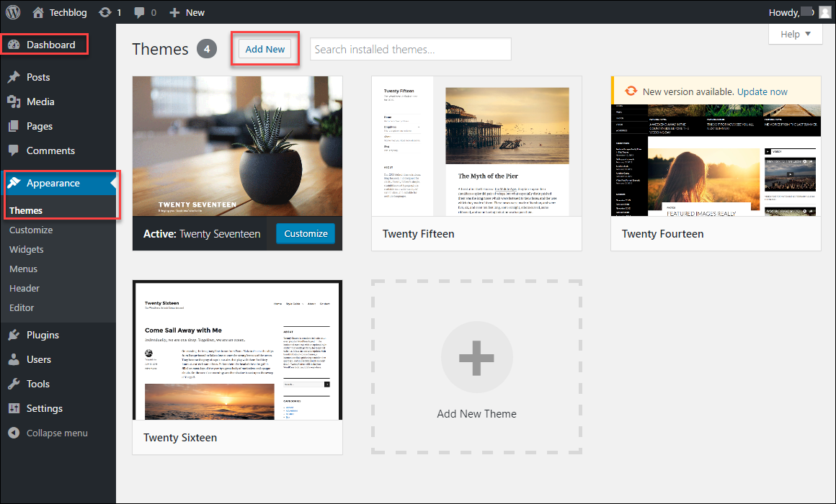Image resolution: width=836 pixels, height=504 pixels.
Task: Click the updates refresh icon in admin bar
Action: point(105,12)
